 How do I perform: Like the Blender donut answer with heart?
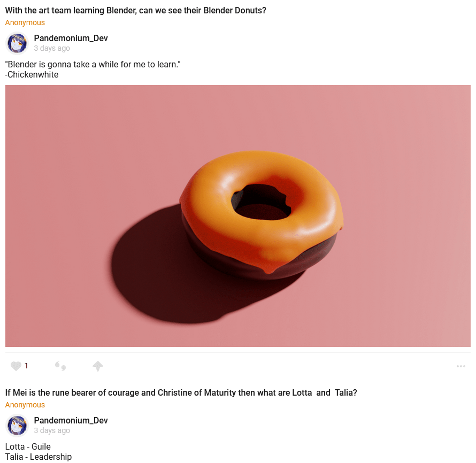(x=16, y=366)
